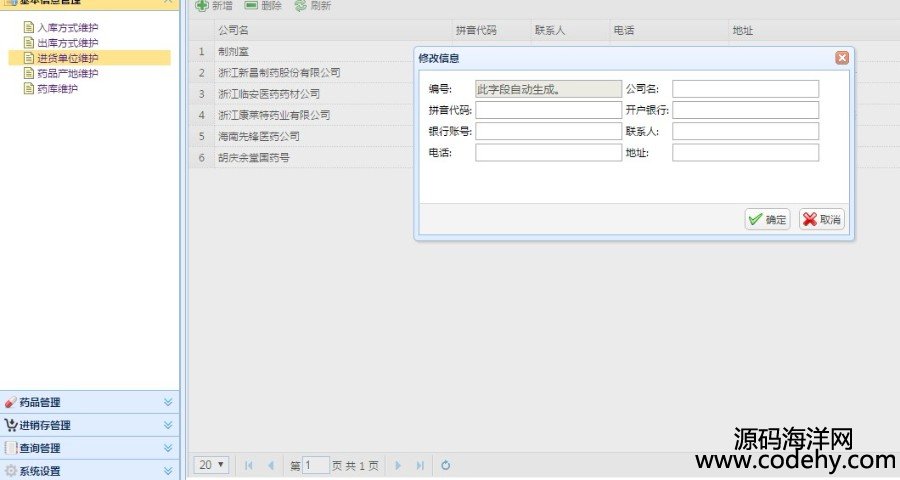
Task: Close the 修改信息 dialog with the X
Action: [x=841, y=58]
